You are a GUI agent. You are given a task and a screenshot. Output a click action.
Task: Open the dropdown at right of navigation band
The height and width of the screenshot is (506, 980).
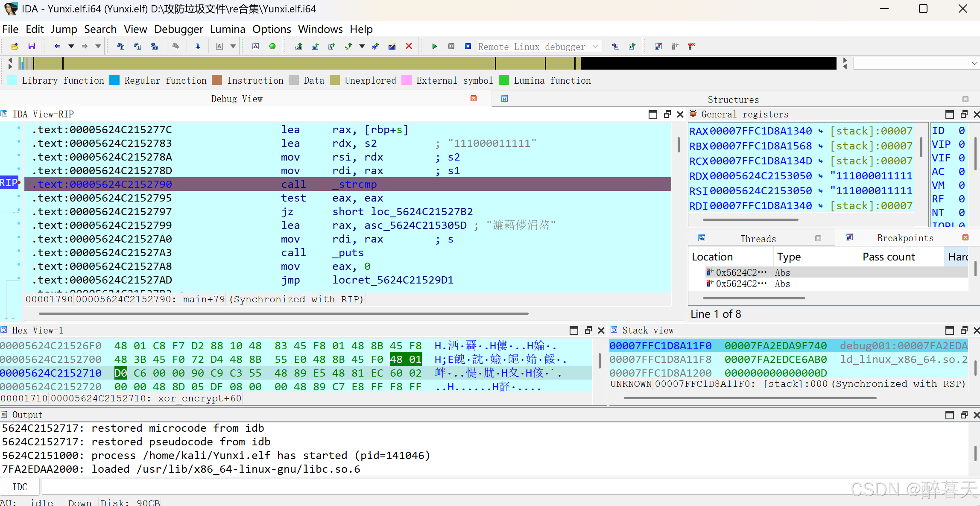(974, 64)
